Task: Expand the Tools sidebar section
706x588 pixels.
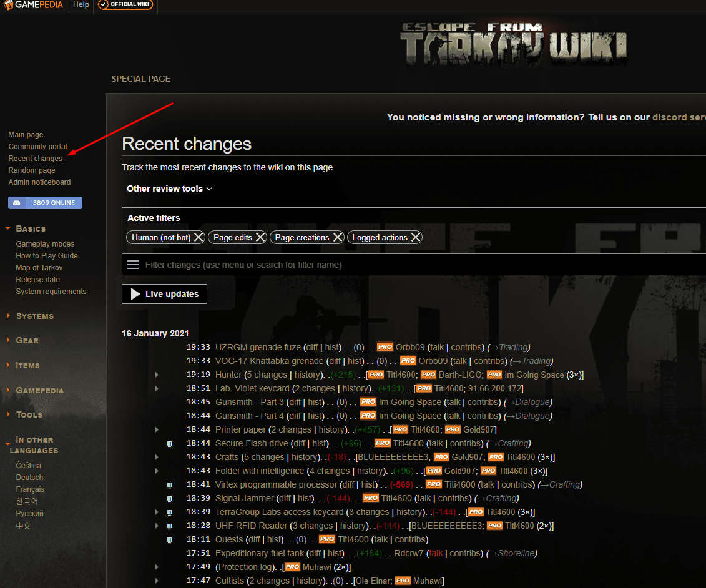Action: [8, 414]
